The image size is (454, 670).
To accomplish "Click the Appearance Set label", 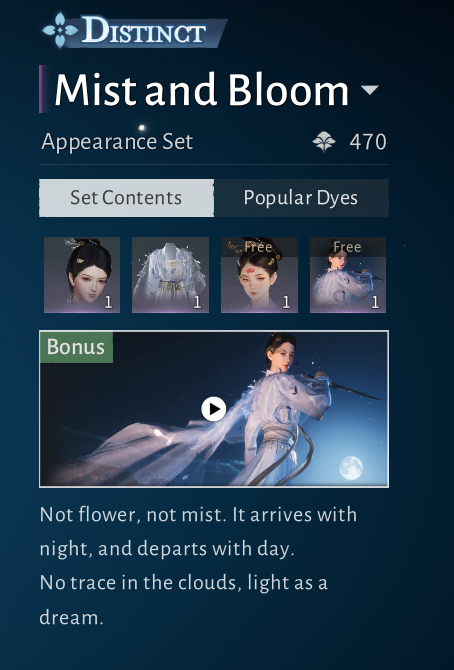I will click(x=117, y=142).
